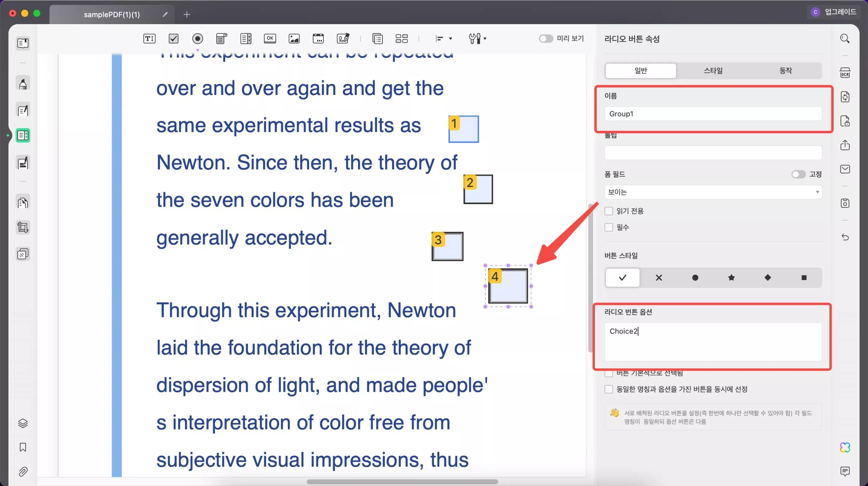Open the Convert PDF tool
Screen dimensions: 868x486
pos(845,97)
